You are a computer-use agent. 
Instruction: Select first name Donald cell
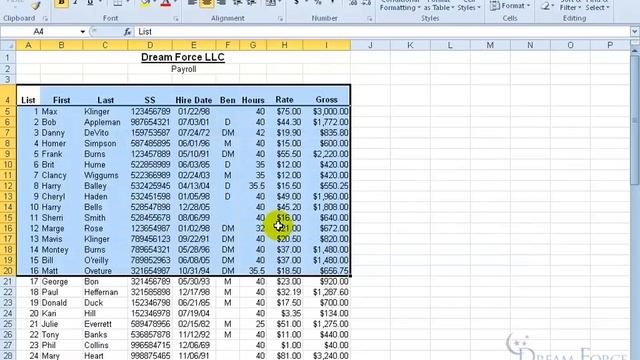pos(61,303)
